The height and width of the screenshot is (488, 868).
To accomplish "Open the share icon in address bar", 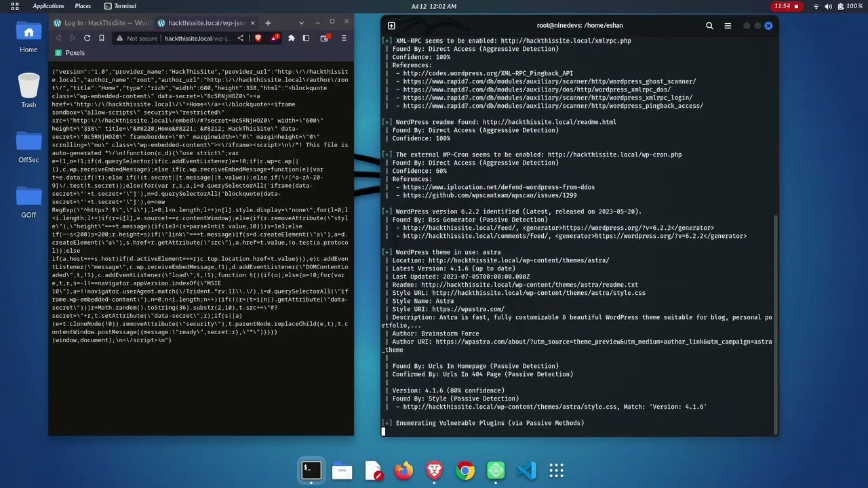I will click(240, 39).
